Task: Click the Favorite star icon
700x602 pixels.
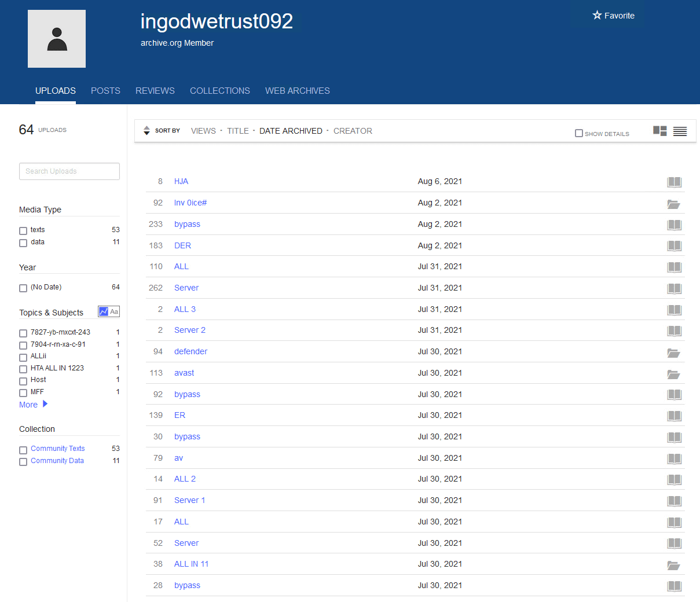Action: coord(597,16)
